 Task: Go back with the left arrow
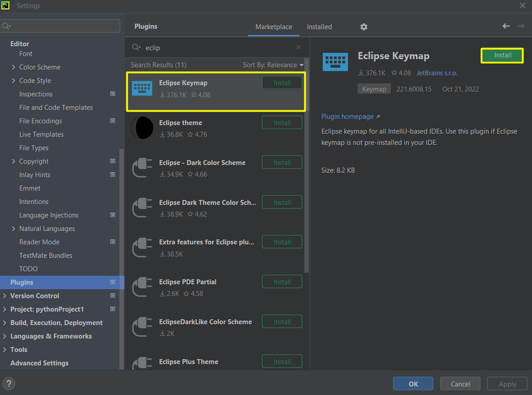click(506, 26)
